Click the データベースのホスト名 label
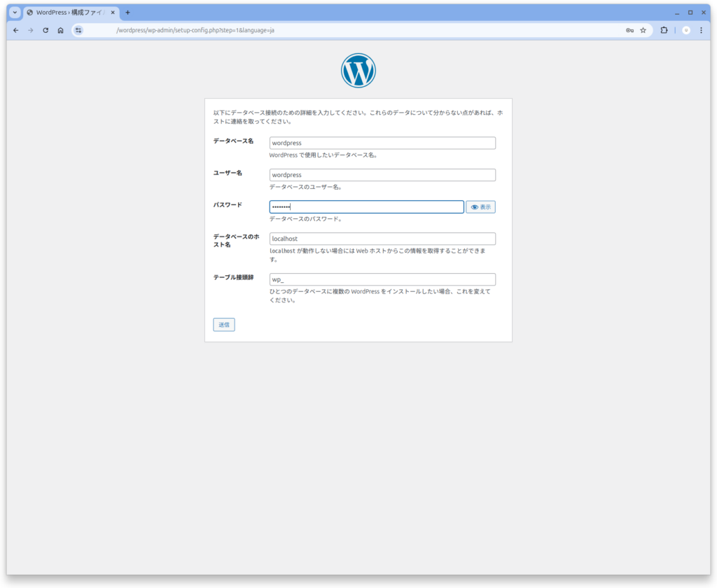 pyautogui.click(x=236, y=241)
